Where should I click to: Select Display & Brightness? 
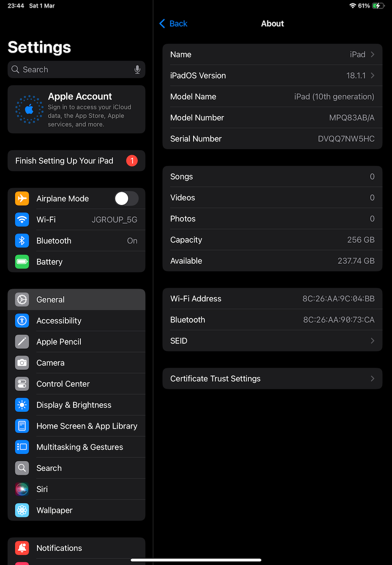pyautogui.click(x=76, y=405)
